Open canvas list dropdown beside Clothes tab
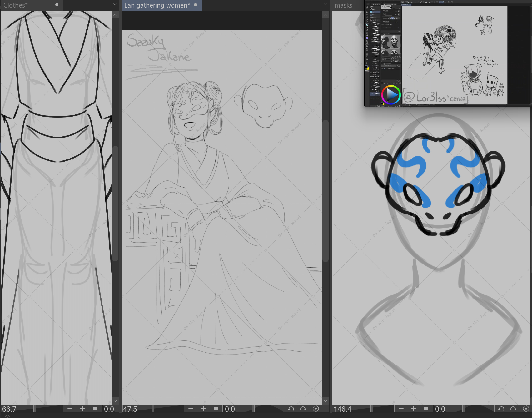 click(x=115, y=5)
